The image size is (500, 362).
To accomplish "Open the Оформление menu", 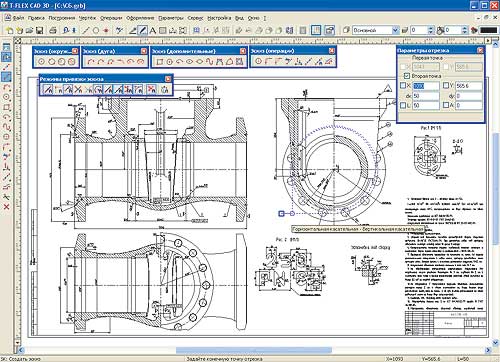I will 140,18.
